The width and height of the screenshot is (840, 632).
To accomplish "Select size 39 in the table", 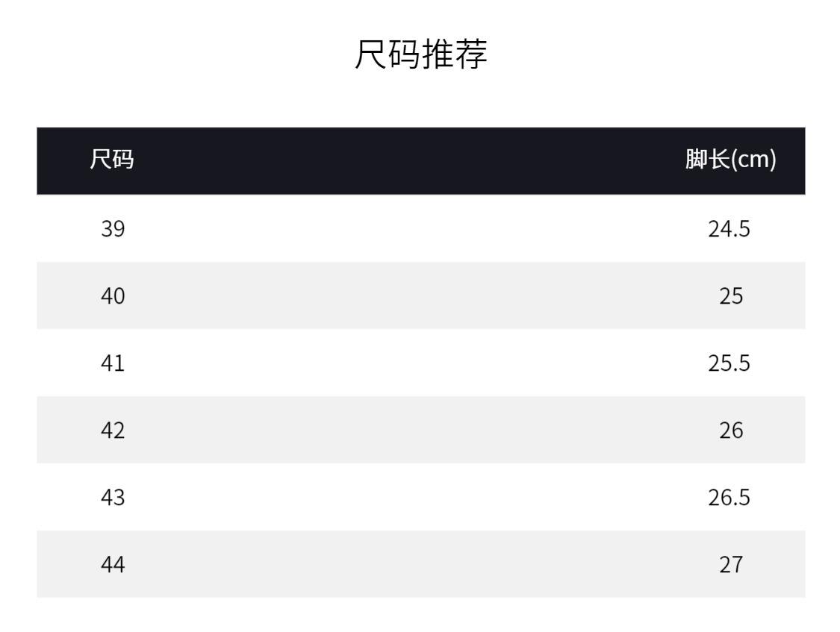I will coord(113,229).
